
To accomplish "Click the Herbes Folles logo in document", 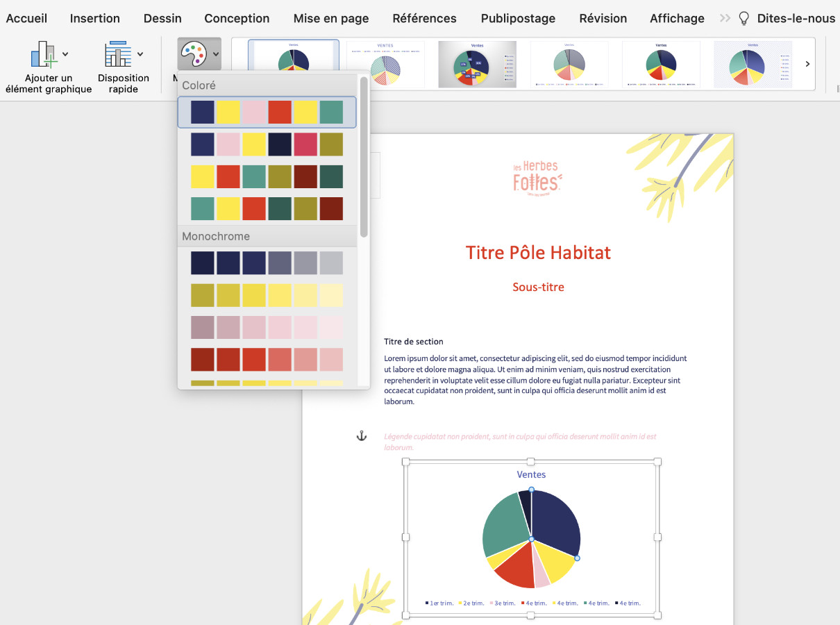I will pyautogui.click(x=537, y=178).
